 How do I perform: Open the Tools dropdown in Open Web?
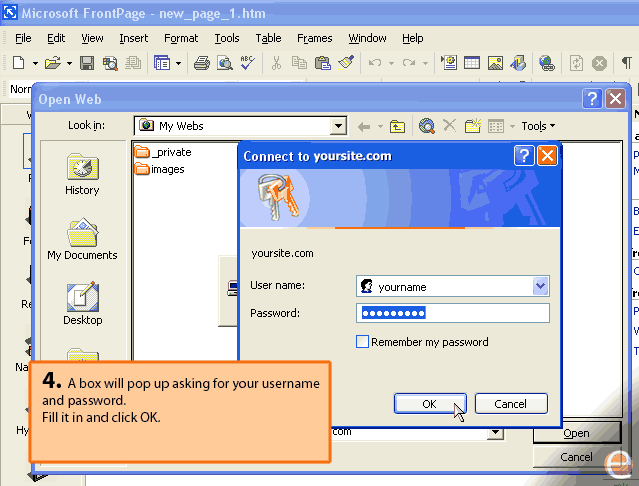tap(538, 126)
